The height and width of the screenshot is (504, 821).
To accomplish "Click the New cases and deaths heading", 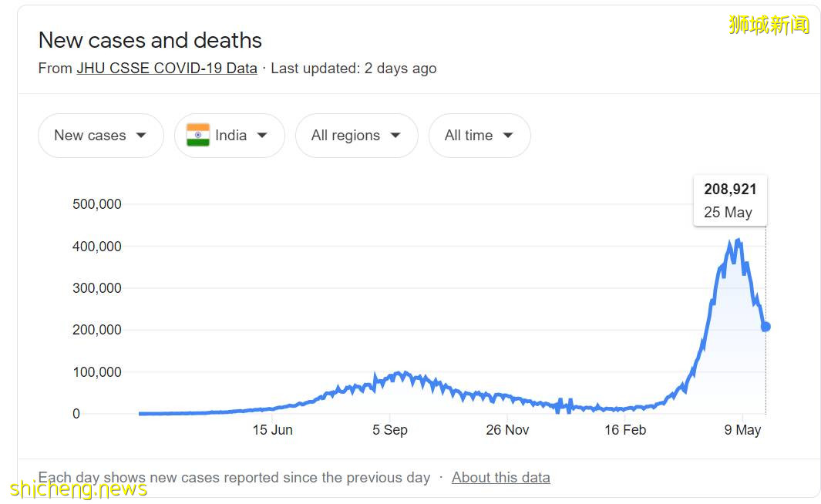I will (150, 40).
